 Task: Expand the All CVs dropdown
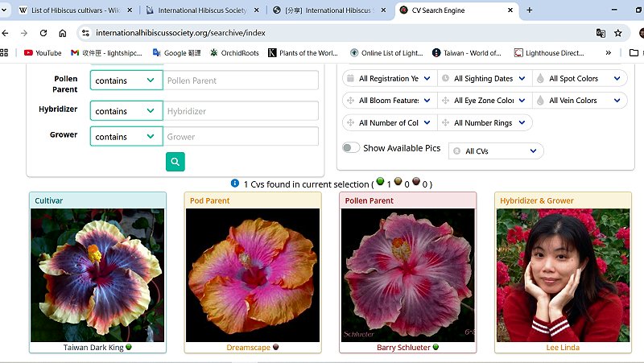496,151
